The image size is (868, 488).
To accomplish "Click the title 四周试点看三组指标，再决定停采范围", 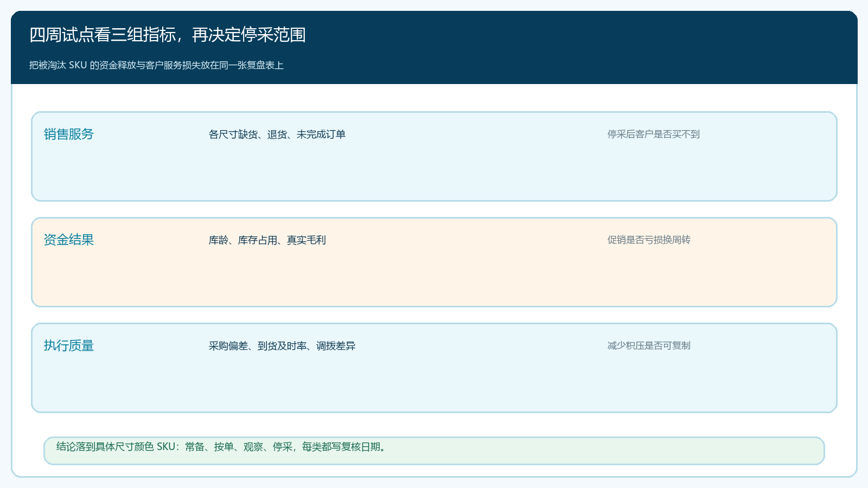I will click(168, 35).
